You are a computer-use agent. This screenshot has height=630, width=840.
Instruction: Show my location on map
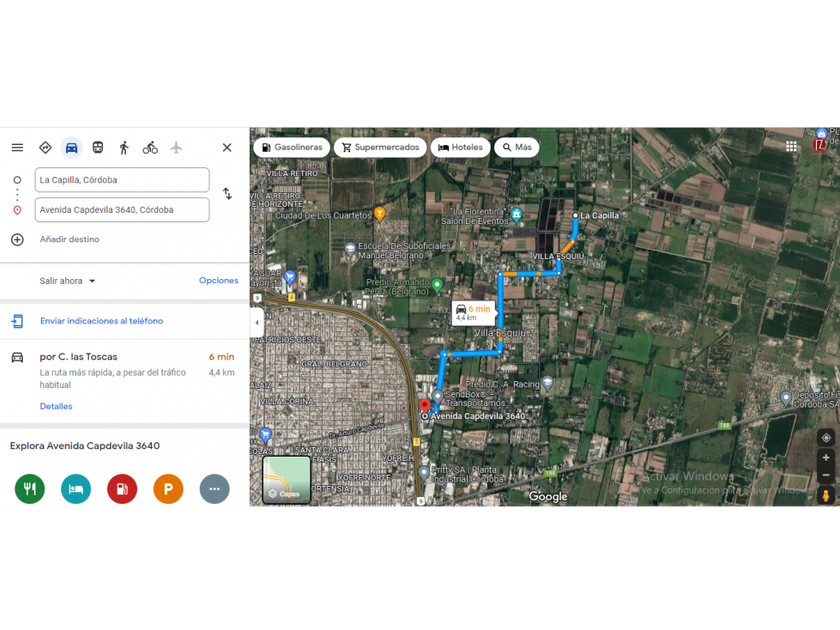coord(826,438)
